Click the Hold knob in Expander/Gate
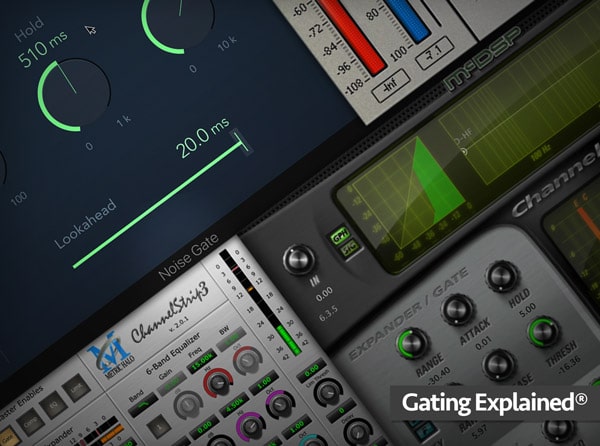Screen dimensions: 600x446 pyautogui.click(x=502, y=277)
